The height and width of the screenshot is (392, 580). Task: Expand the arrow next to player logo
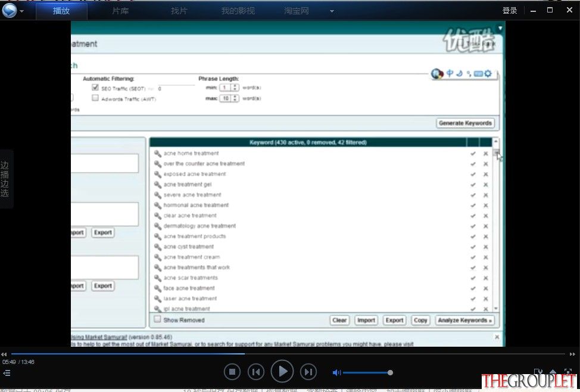(21, 11)
